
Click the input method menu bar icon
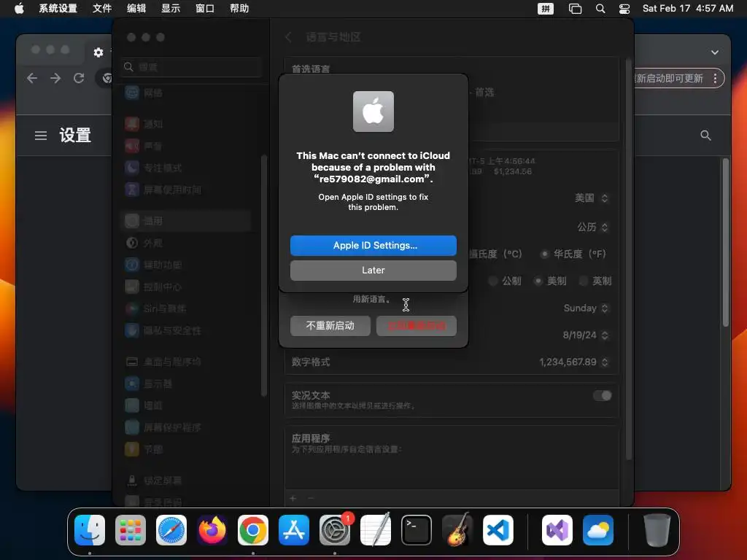pos(546,9)
